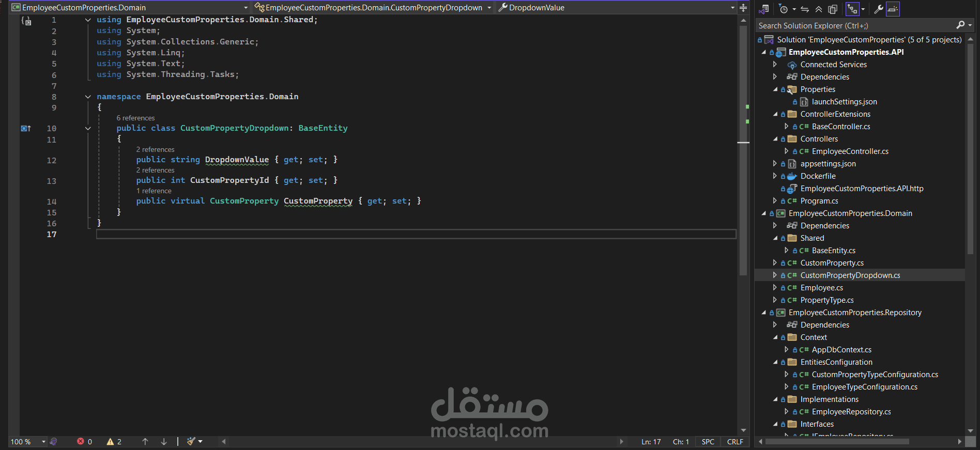980x450 pixels.
Task: Click Sync with Active Document icon
Action: [x=805, y=9]
